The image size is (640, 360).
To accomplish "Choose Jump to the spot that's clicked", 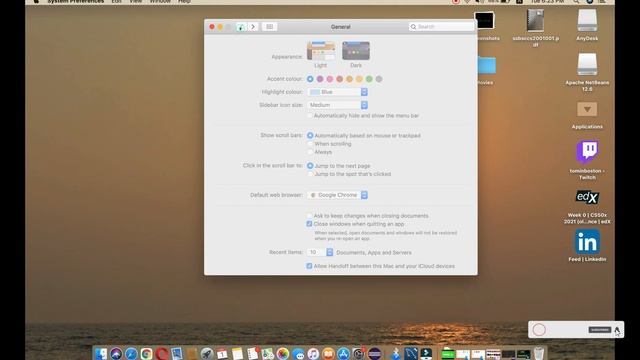I will tap(310, 174).
